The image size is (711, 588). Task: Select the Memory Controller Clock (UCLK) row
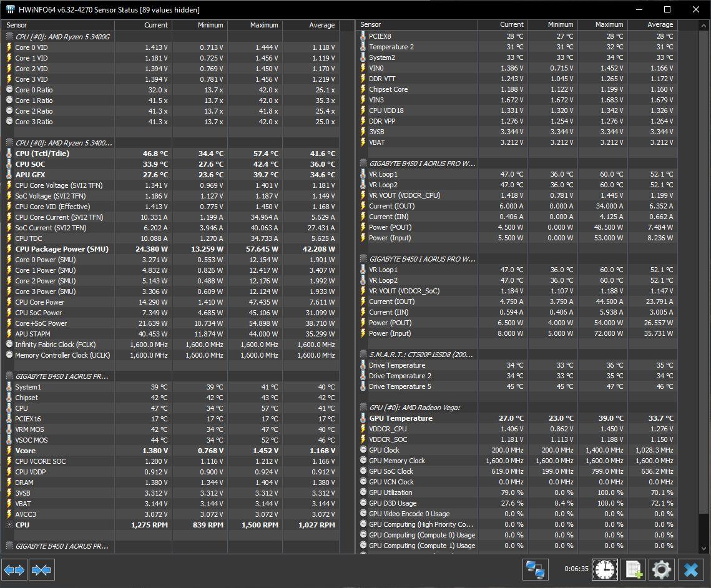(x=170, y=355)
